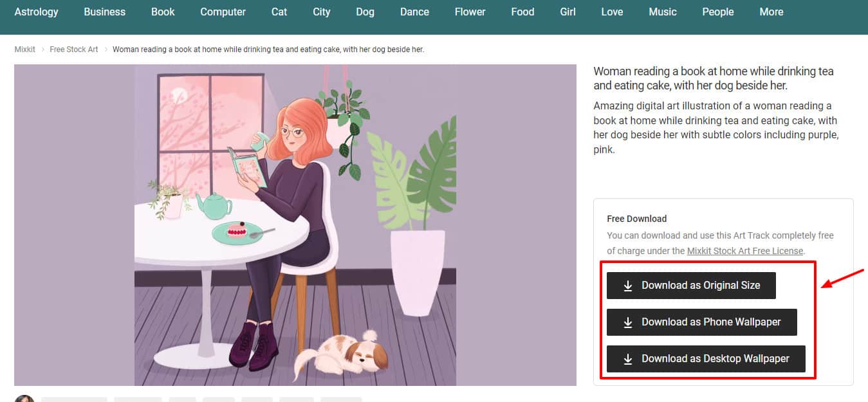Open the Flower category
The width and height of the screenshot is (868, 402).
pos(470,12)
